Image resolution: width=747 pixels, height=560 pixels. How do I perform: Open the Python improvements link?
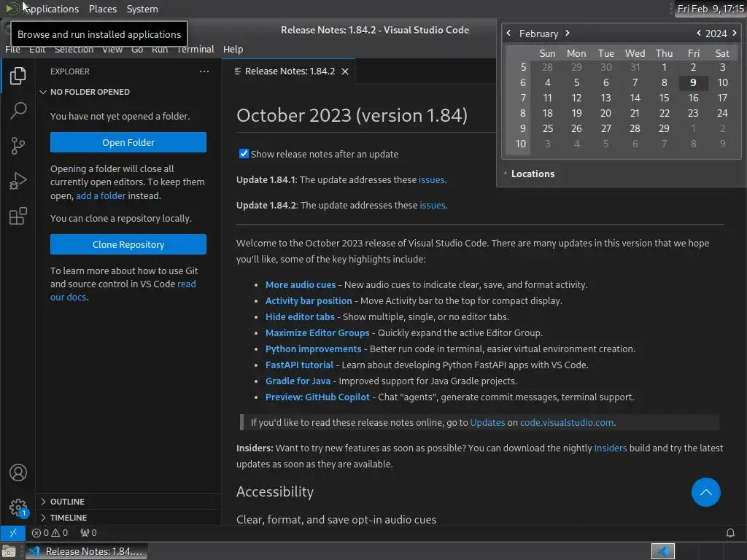(x=313, y=349)
